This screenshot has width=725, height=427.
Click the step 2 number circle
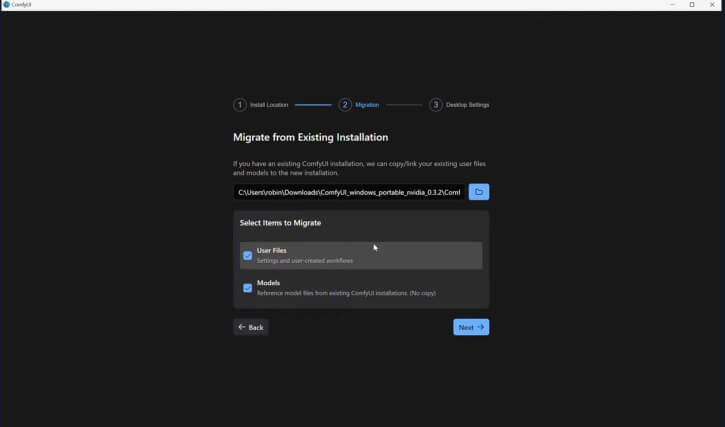345,105
